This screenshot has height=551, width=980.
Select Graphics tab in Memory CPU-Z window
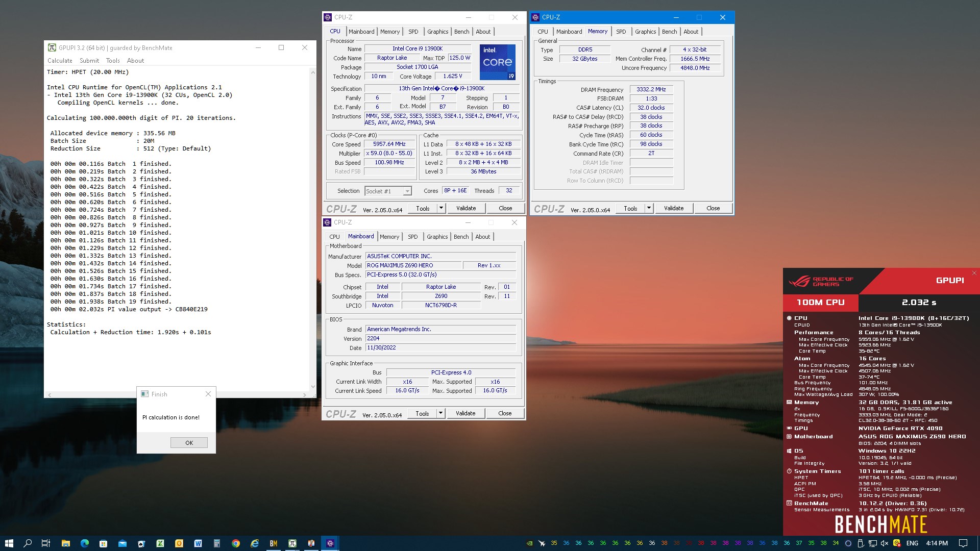[645, 32]
